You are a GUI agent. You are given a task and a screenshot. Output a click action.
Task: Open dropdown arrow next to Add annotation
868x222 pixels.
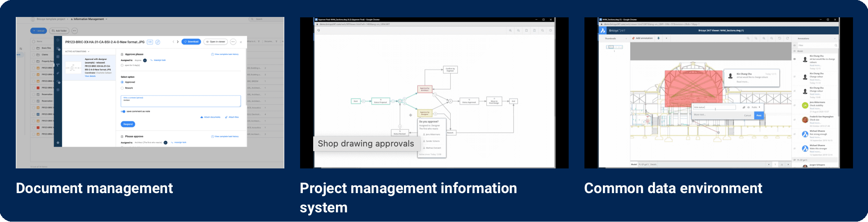[666, 39]
